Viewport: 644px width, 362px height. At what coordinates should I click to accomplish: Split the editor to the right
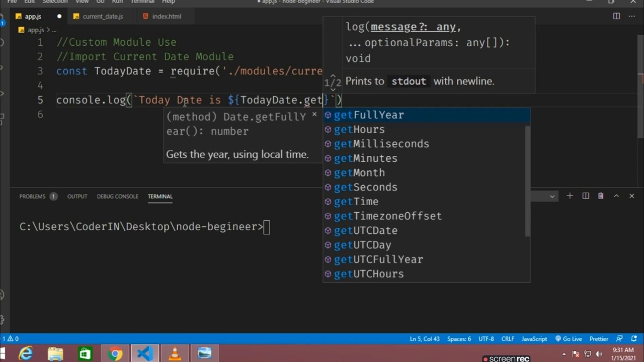coord(616,16)
